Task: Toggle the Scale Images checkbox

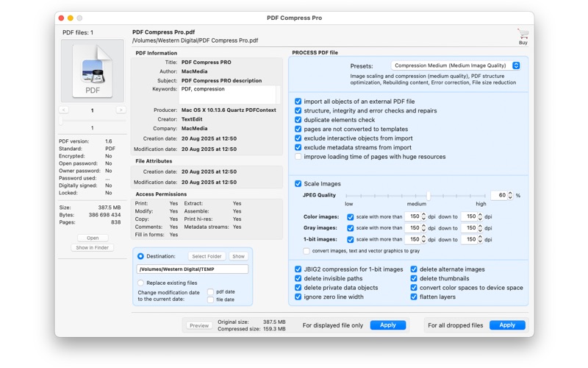Action: 298,183
